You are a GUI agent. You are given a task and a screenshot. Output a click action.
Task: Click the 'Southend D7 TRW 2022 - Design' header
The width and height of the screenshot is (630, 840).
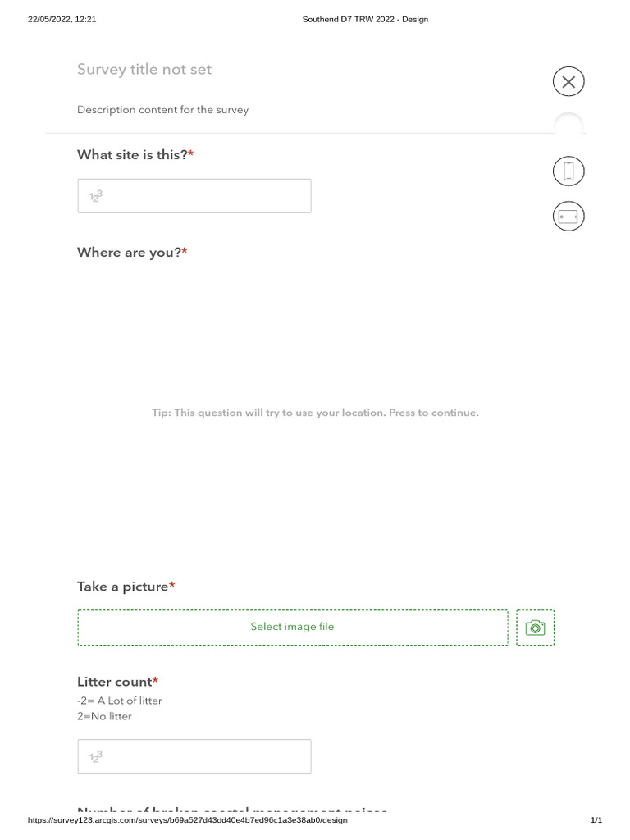(365, 19)
